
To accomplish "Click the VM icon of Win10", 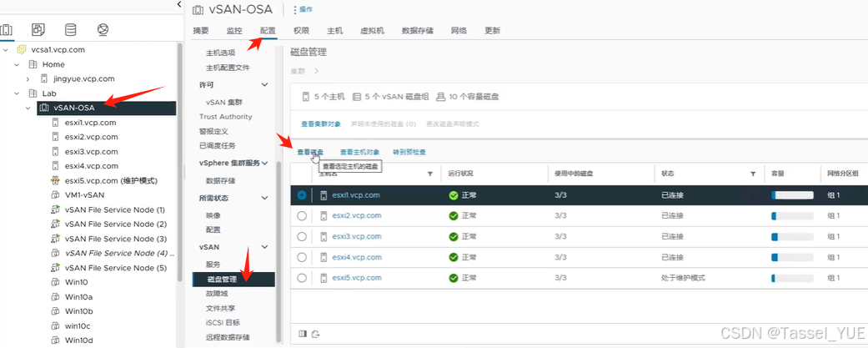I will click(x=55, y=282).
